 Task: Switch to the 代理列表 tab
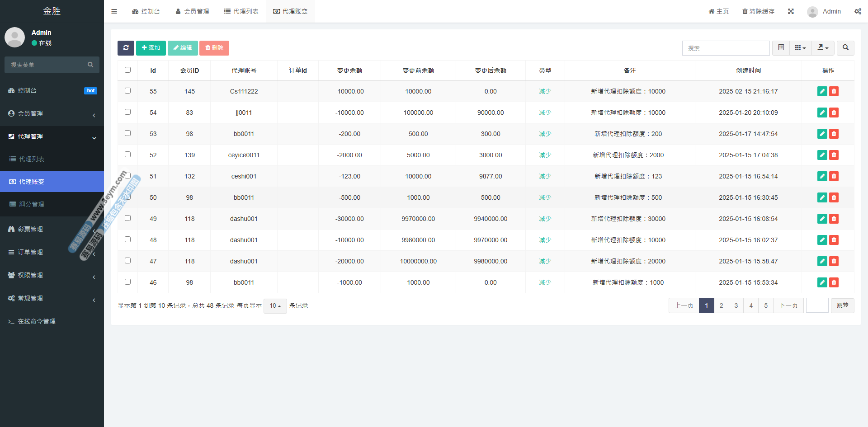[x=241, y=11]
